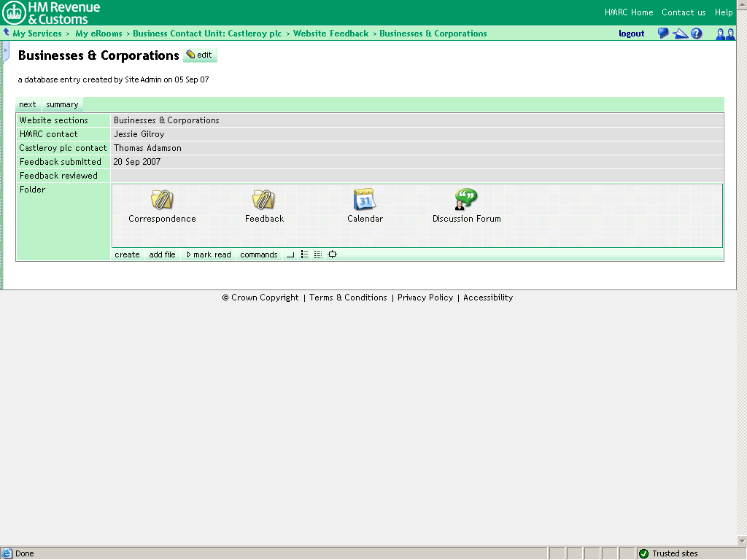Open the Discussion Forum icon

click(465, 200)
